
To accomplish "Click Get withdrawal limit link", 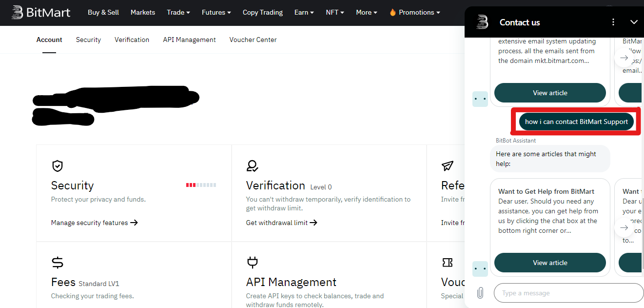I will coord(282,223).
